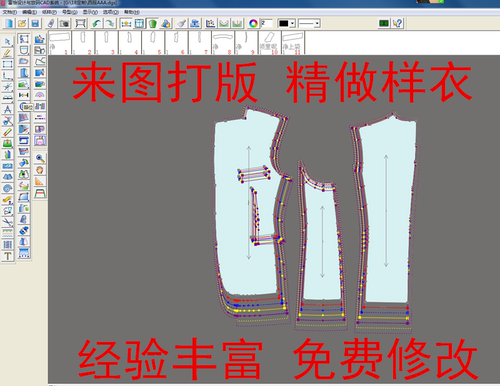This screenshot has width=500, height=386.
Task: Open the line style dropdown
Action: click(x=309, y=23)
